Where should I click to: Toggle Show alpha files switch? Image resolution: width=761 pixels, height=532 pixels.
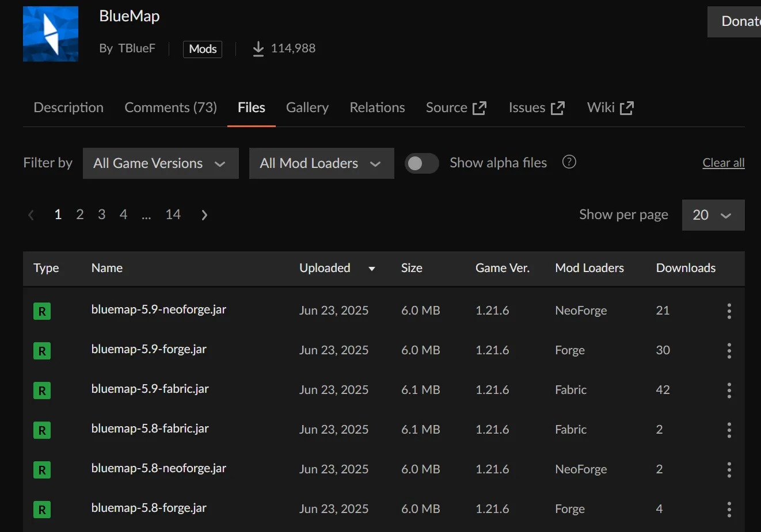pos(421,163)
